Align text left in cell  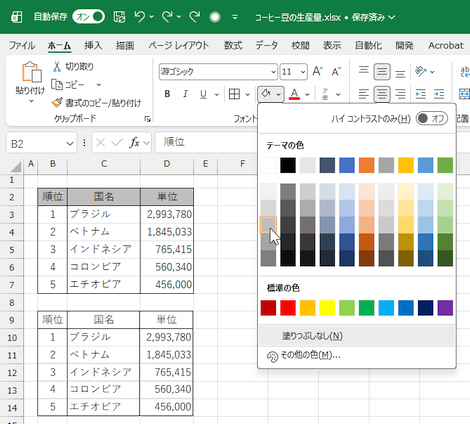point(364,94)
